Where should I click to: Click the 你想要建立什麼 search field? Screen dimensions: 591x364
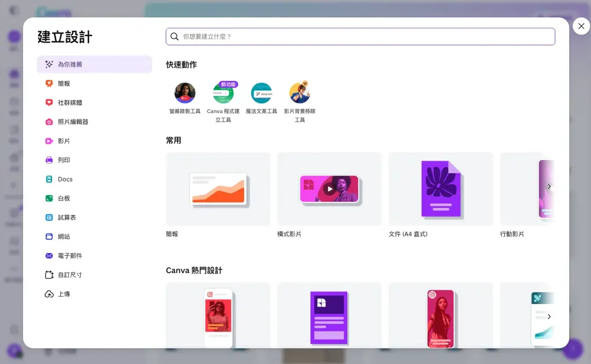point(361,37)
